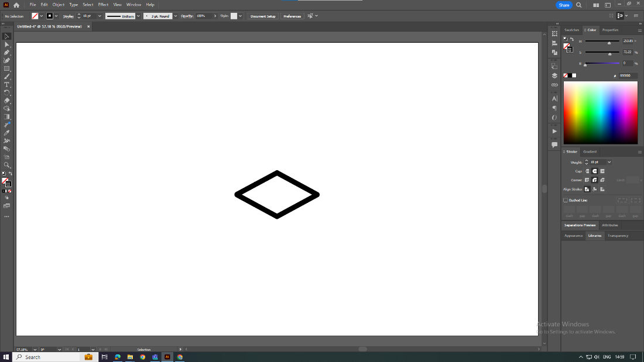Click the blue Share button
Screen dimensions: 644x362
coord(563,5)
